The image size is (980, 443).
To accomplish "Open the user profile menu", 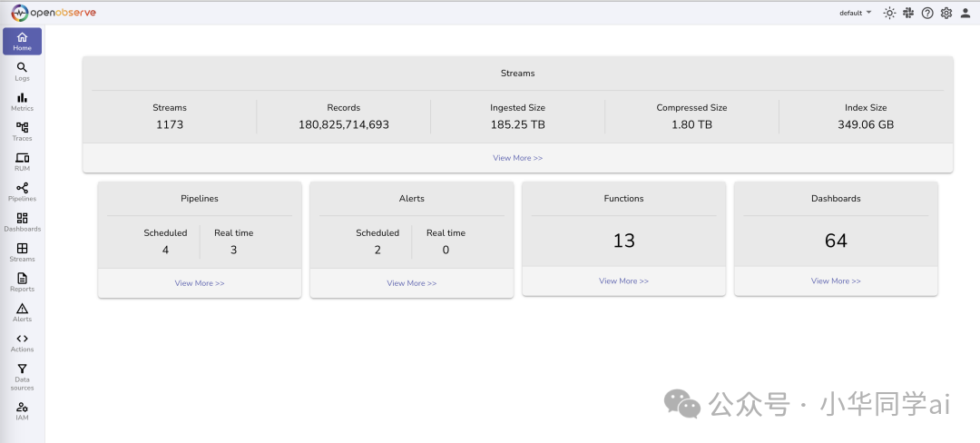I will point(965,13).
